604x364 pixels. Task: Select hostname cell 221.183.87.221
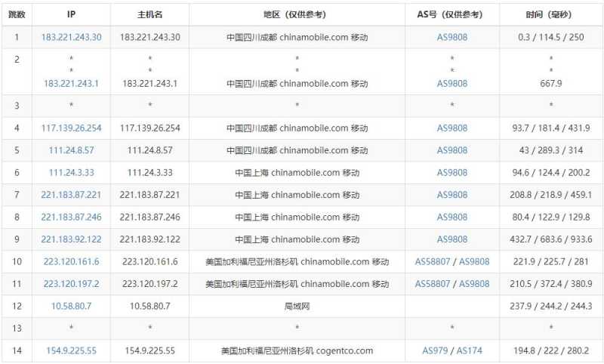tap(149, 195)
